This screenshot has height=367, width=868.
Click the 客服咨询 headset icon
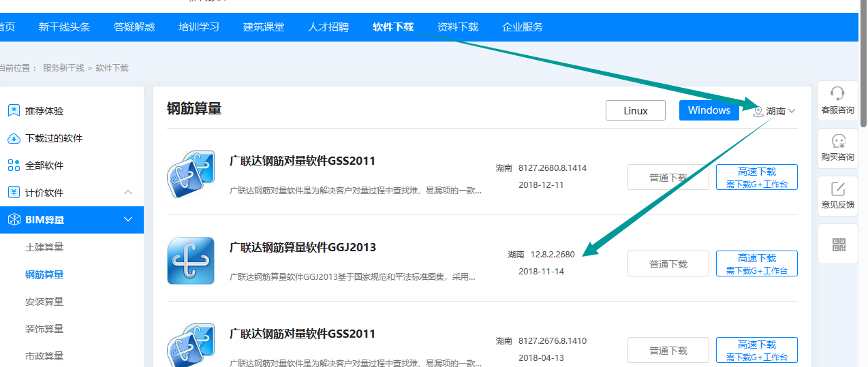(838, 93)
